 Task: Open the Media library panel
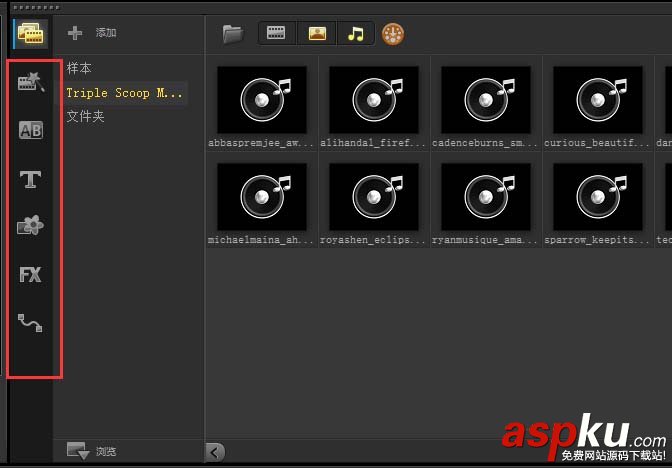coord(30,33)
